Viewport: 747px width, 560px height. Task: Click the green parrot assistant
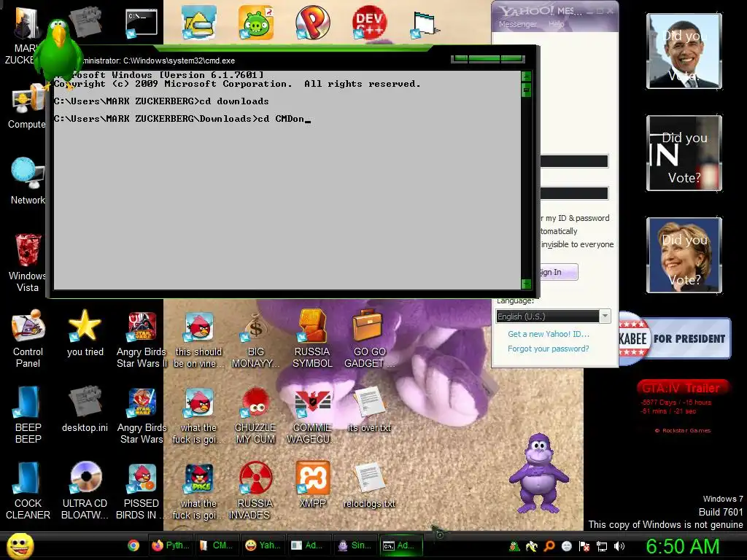point(58,52)
